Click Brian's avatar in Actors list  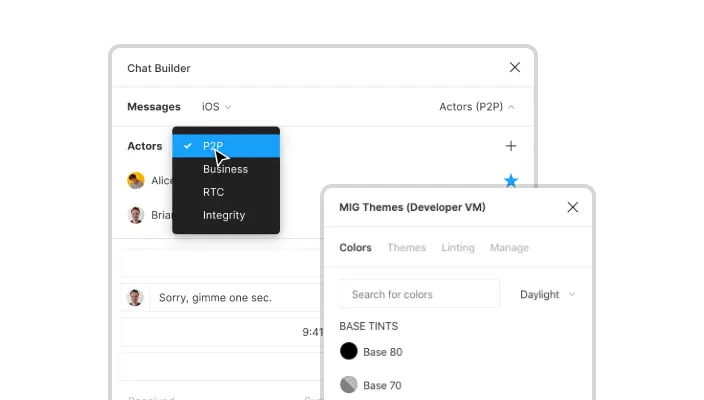click(x=136, y=215)
